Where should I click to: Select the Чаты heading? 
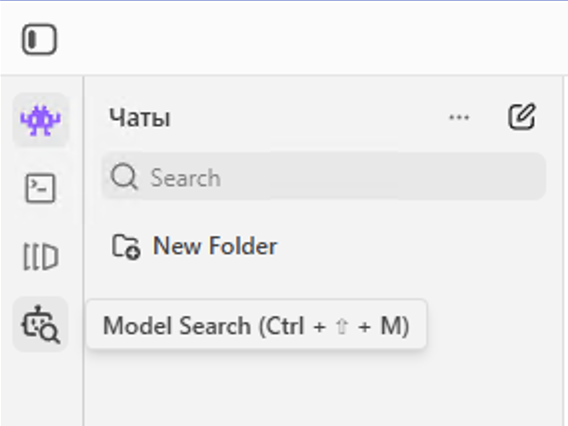pos(140,118)
